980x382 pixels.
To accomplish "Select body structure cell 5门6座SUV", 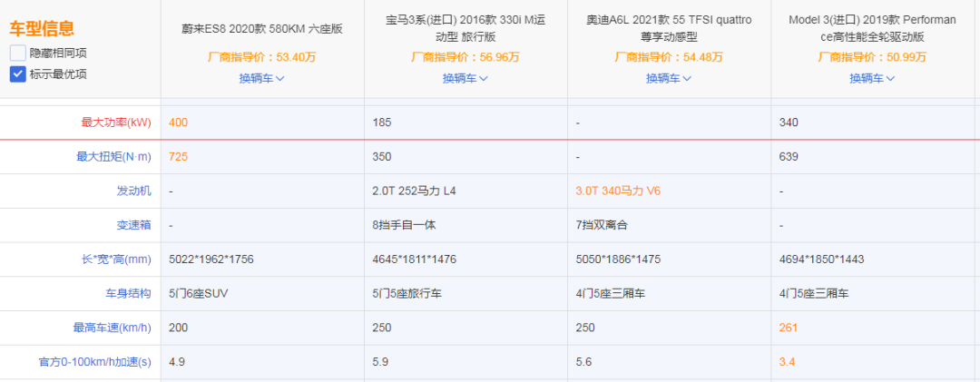I will point(198,293).
